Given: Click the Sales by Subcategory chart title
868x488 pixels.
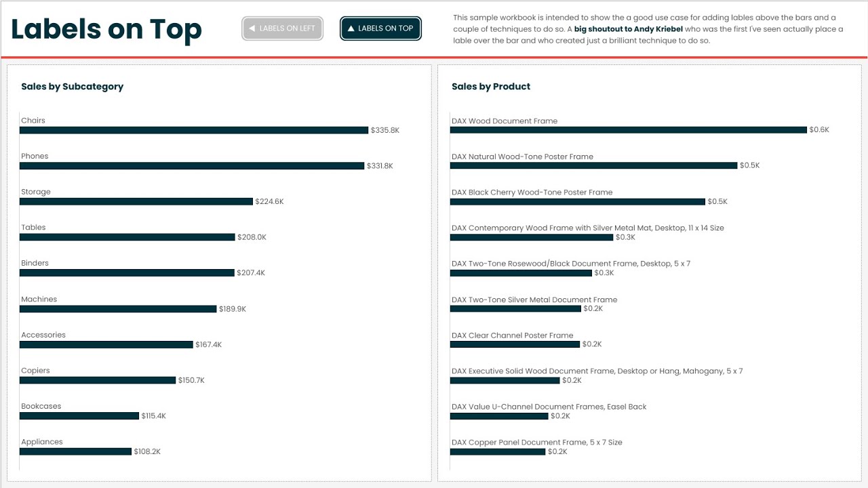Looking at the screenshot, I should pos(73,87).
